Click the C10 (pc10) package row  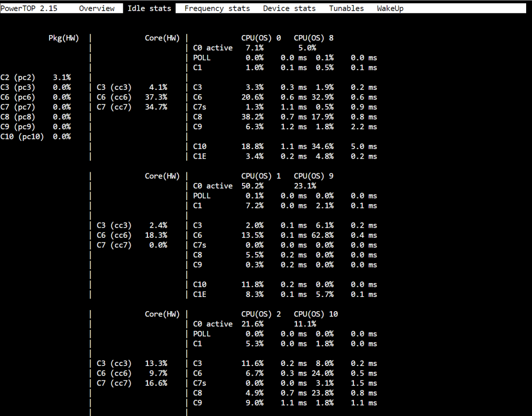pos(36,136)
